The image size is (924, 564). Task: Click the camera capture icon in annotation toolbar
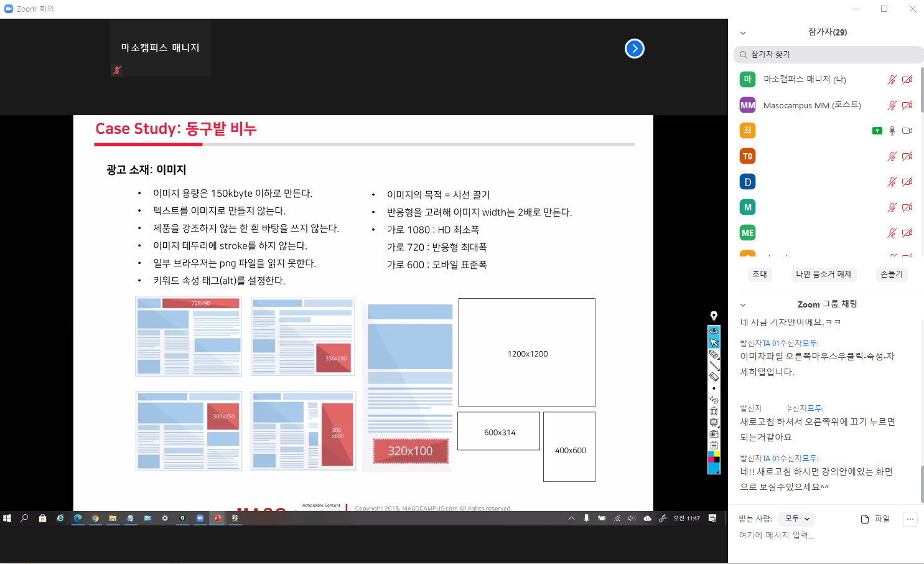tap(714, 433)
